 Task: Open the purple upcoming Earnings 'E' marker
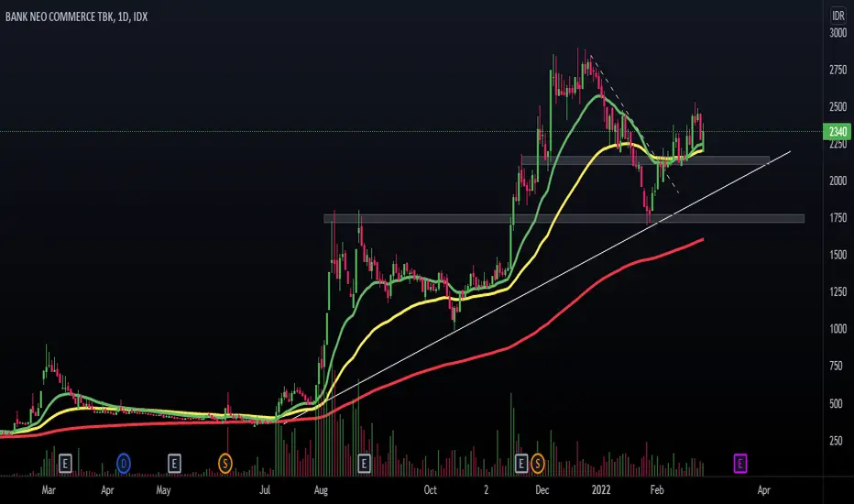pyautogui.click(x=739, y=464)
